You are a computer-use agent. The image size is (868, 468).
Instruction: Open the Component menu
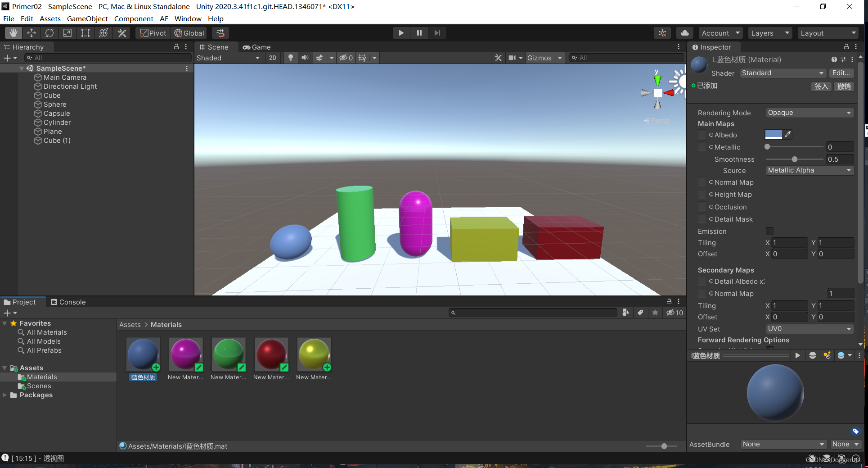point(134,18)
